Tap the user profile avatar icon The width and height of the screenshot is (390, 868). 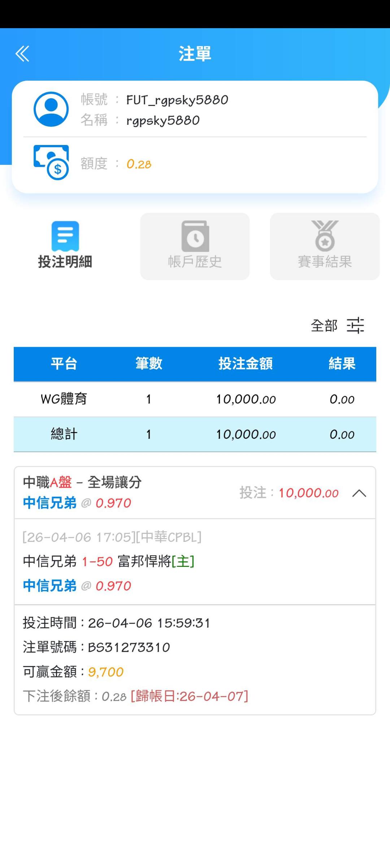point(51,109)
